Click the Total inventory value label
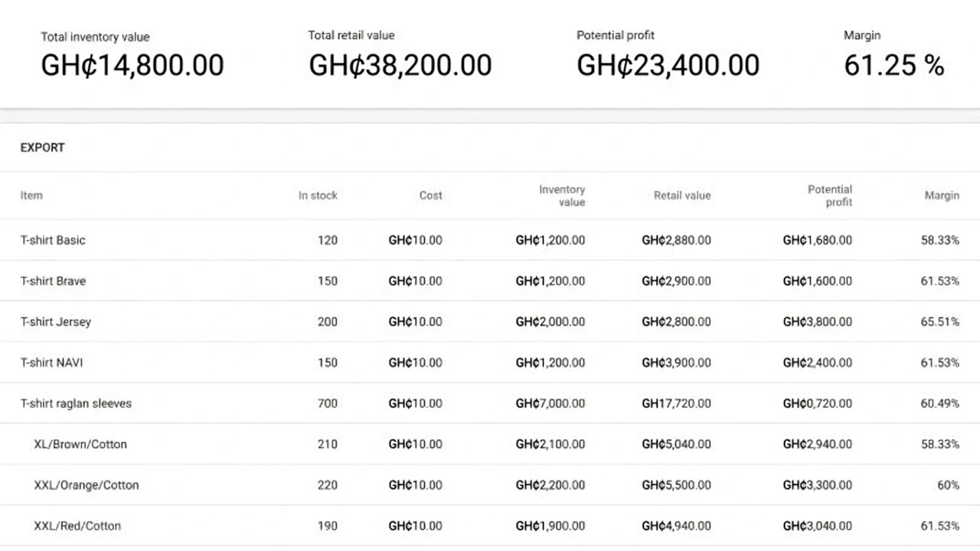 pos(95,37)
